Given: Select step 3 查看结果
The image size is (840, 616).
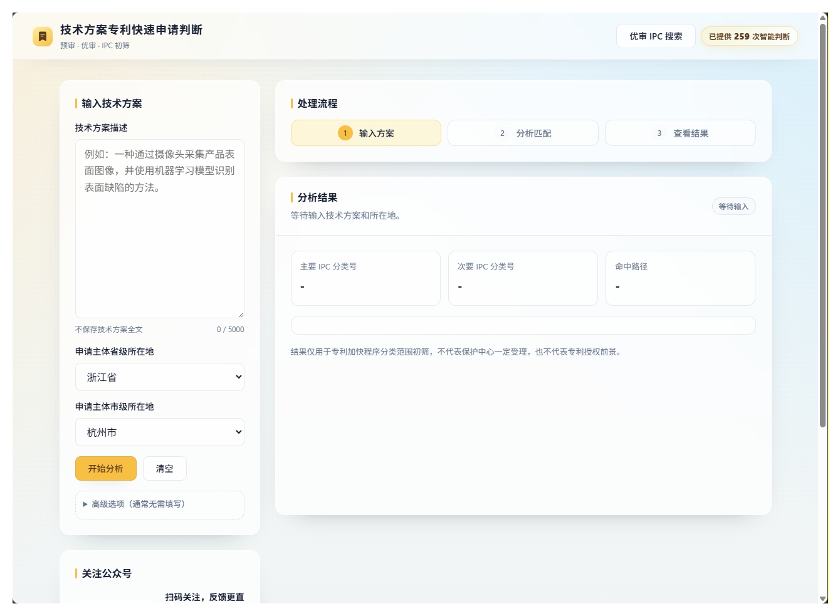Looking at the screenshot, I should (x=680, y=133).
